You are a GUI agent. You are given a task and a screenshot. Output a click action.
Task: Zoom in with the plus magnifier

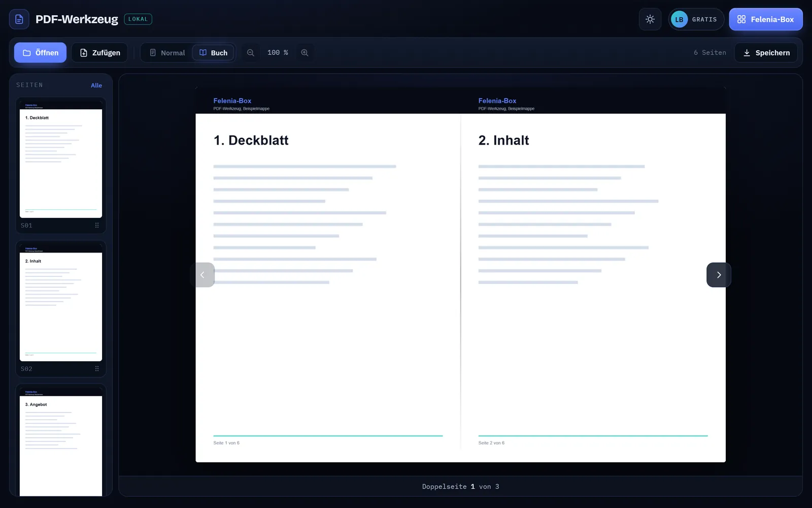pyautogui.click(x=304, y=52)
